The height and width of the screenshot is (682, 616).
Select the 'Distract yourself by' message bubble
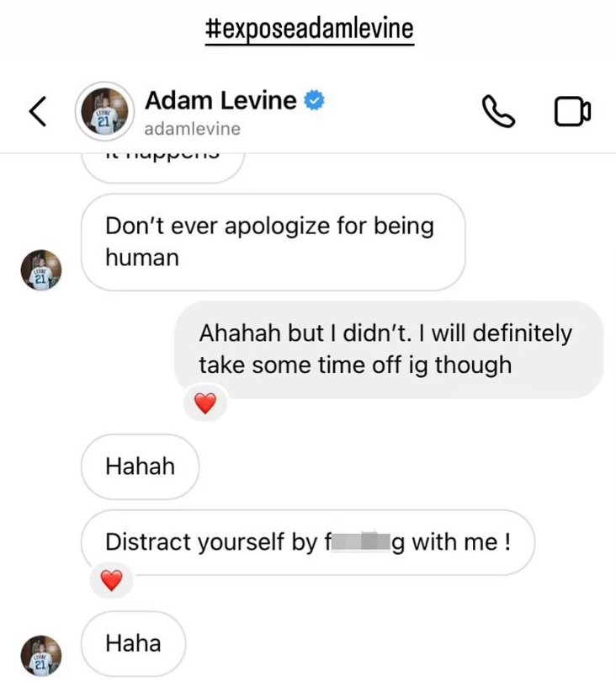[x=308, y=542]
